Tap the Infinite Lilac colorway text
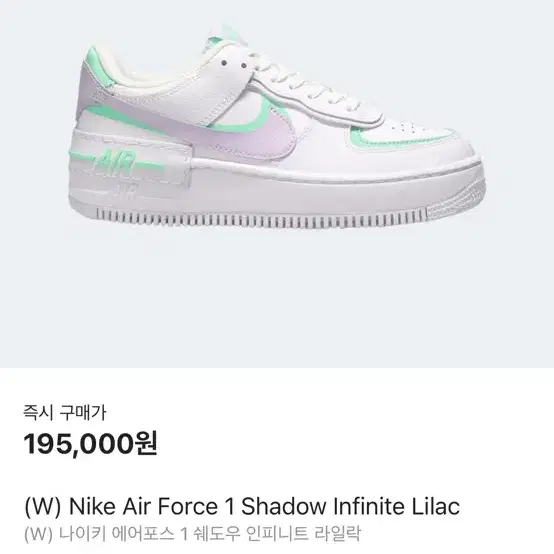The width and height of the screenshot is (554, 554). click(x=397, y=506)
